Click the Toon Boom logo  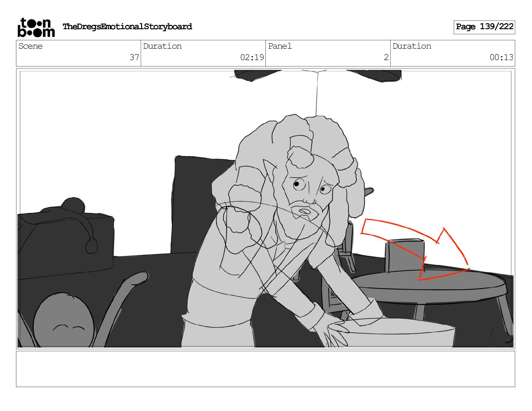pyautogui.click(x=36, y=27)
